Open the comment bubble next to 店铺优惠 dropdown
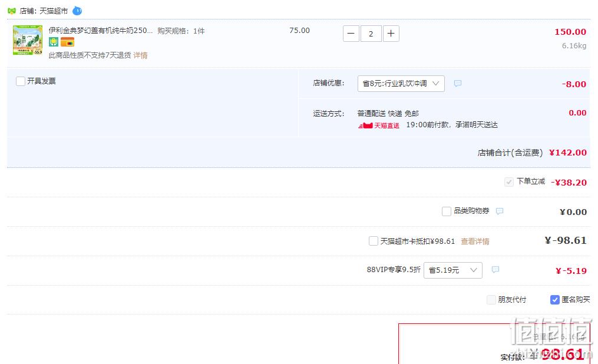 [458, 84]
